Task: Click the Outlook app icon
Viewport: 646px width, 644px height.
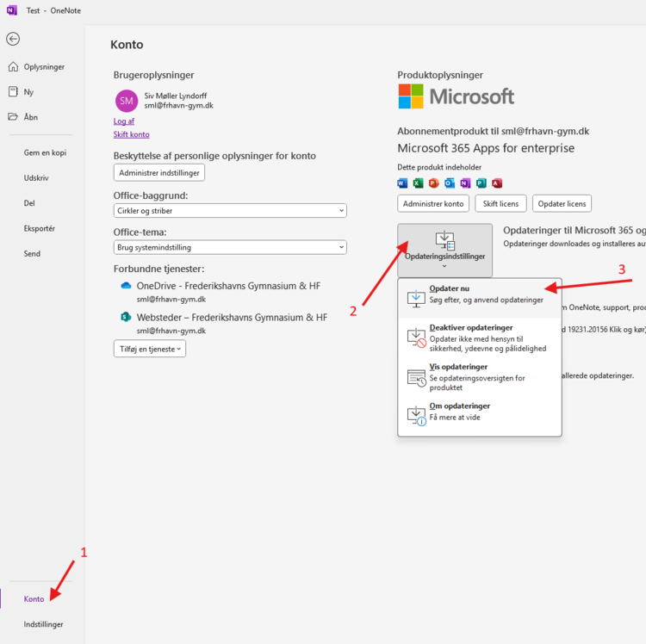Action: click(x=449, y=183)
